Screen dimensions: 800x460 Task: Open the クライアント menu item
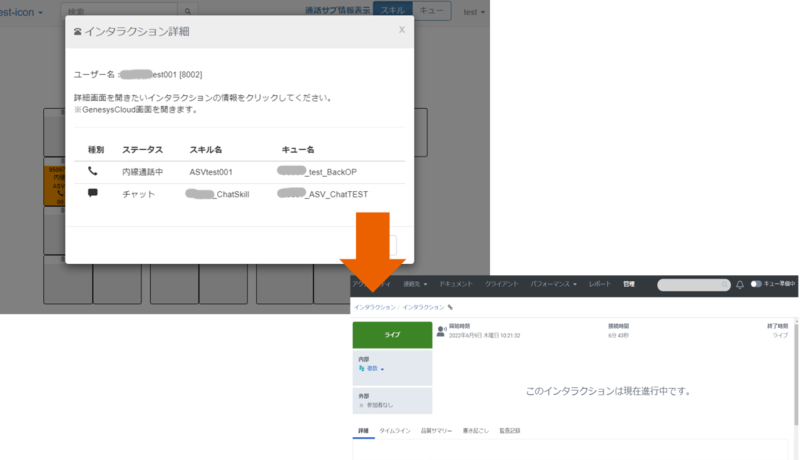(x=502, y=284)
